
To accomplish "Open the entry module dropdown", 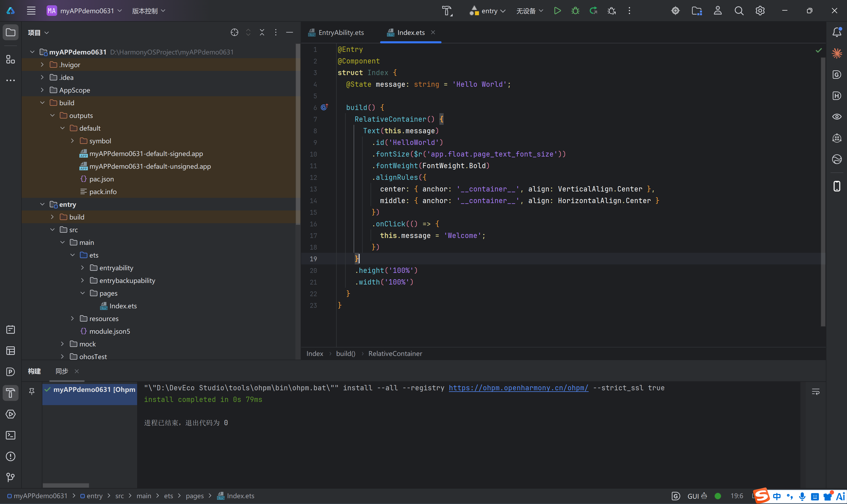I will pyautogui.click(x=487, y=11).
